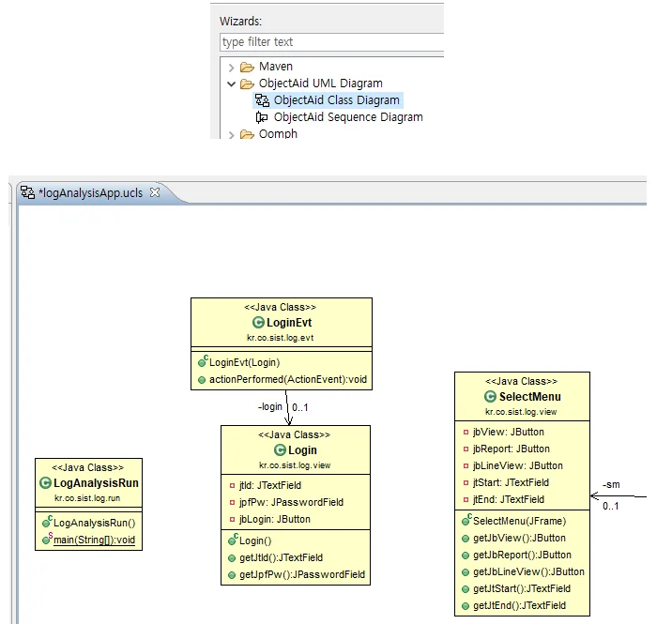Expand the Oomph folder node
The width and height of the screenshot is (672, 624).
coord(232,135)
